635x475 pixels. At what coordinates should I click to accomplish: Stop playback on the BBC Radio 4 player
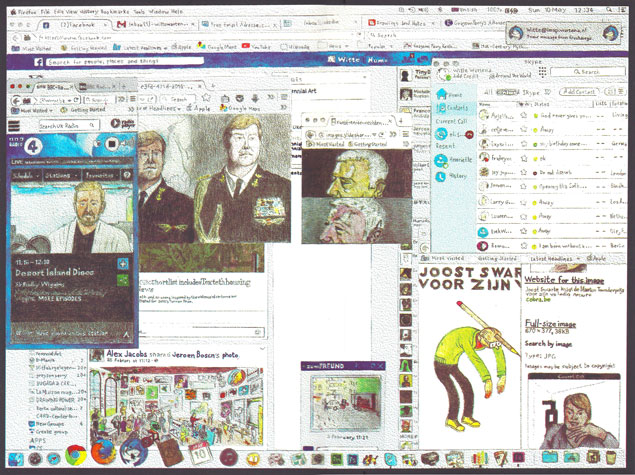(x=112, y=144)
